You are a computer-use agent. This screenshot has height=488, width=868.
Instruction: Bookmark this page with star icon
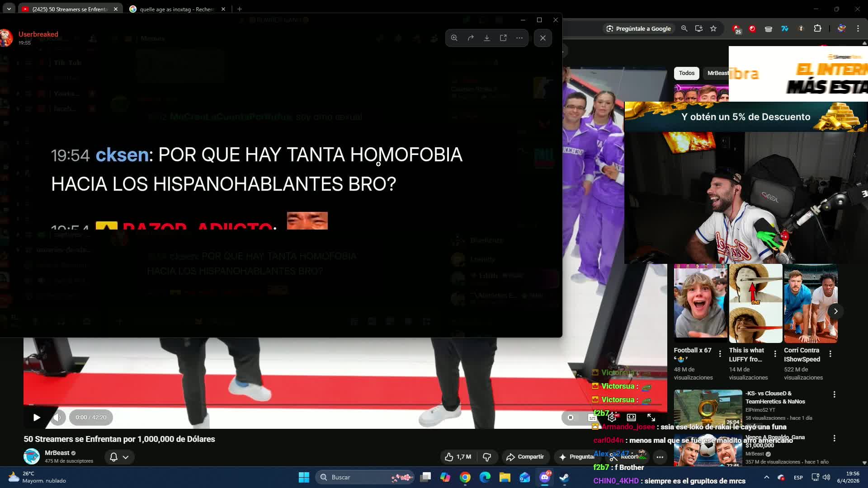[x=713, y=28]
